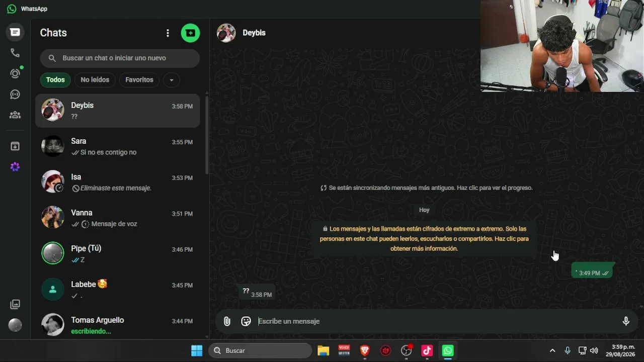Open the Chats section in the sidebar
Image resolution: width=644 pixels, height=362 pixels.
(x=15, y=32)
